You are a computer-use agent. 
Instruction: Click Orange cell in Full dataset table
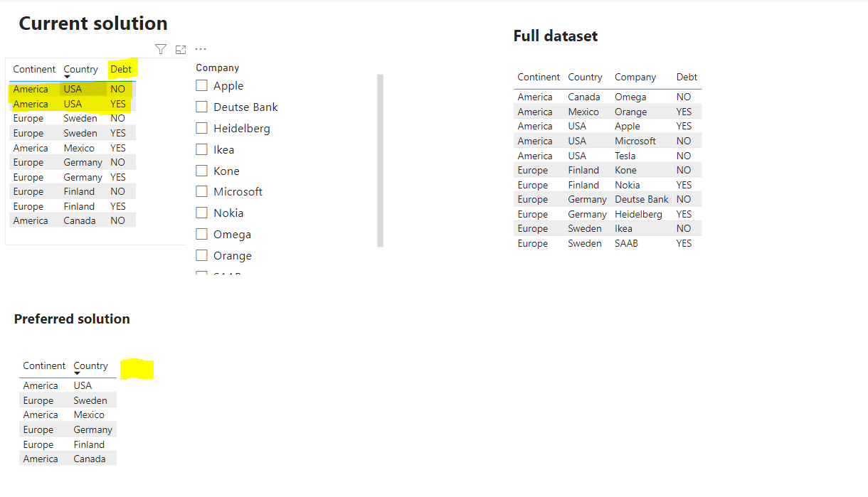(x=631, y=112)
